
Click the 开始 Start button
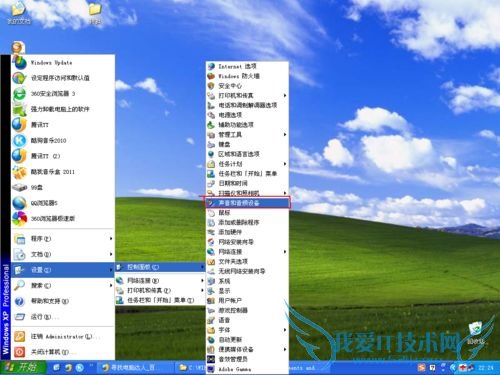click(23, 368)
